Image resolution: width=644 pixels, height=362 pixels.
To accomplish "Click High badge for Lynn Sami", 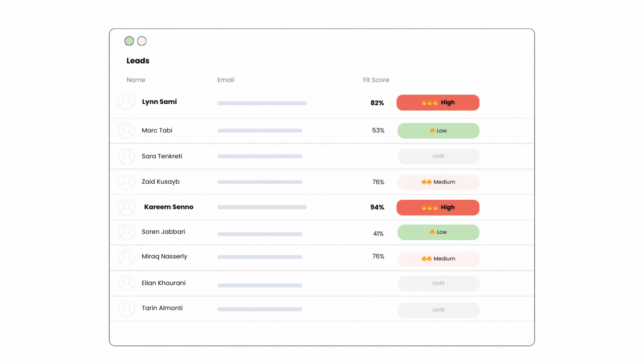I will (438, 103).
